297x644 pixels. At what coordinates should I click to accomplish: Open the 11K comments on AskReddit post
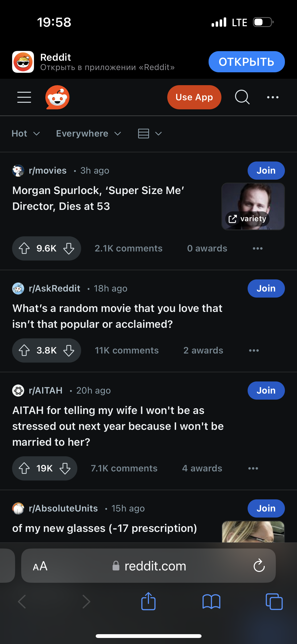[127, 350]
